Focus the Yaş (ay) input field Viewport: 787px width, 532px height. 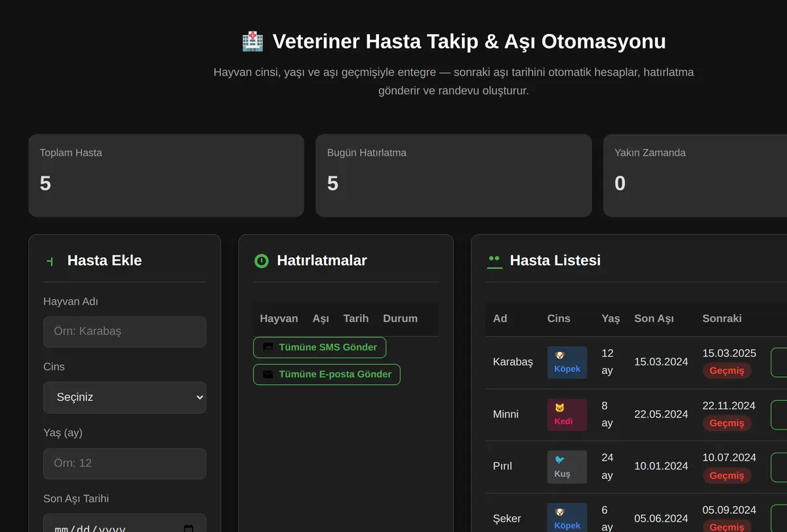point(125,464)
